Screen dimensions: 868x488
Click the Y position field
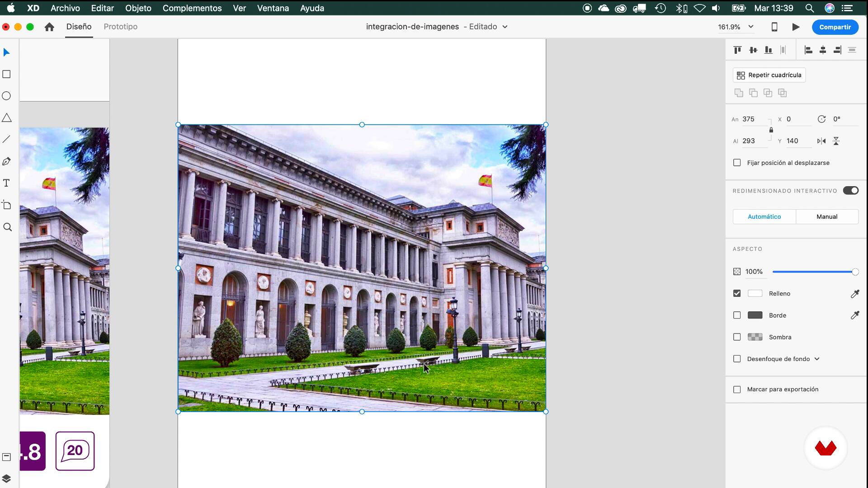point(799,141)
